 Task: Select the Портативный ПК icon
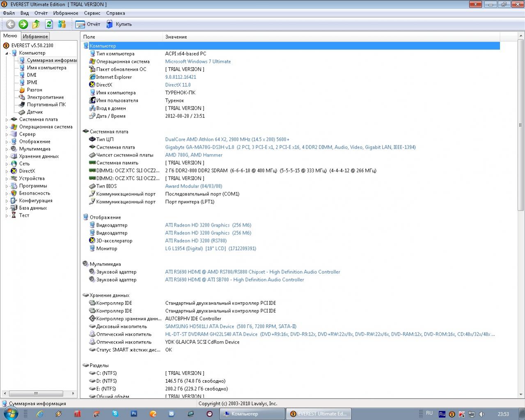click(22, 105)
